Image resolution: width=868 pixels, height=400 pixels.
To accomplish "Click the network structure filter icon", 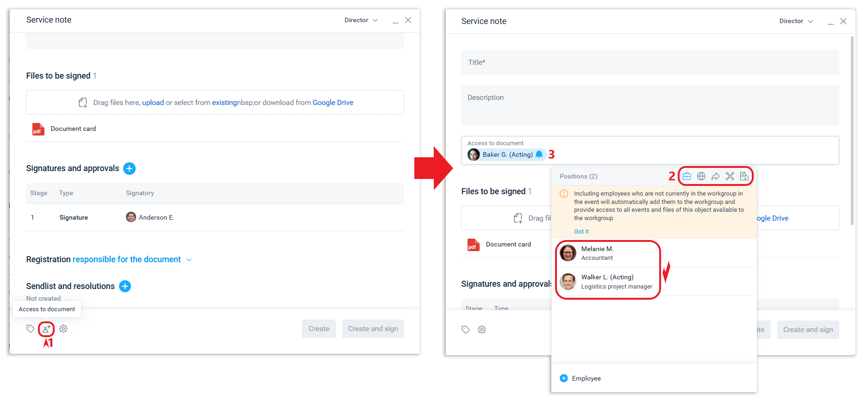I will (x=730, y=176).
